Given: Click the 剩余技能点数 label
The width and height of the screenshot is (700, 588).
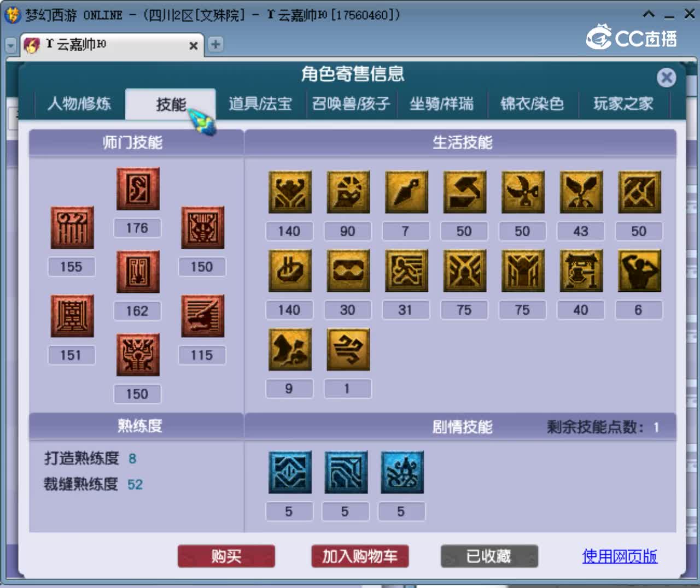Looking at the screenshot, I should click(x=596, y=427).
